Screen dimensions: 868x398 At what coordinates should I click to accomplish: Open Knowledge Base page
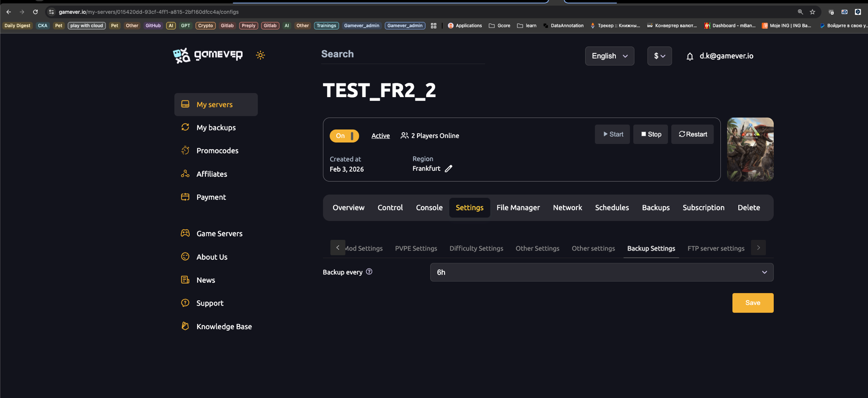pyautogui.click(x=224, y=326)
